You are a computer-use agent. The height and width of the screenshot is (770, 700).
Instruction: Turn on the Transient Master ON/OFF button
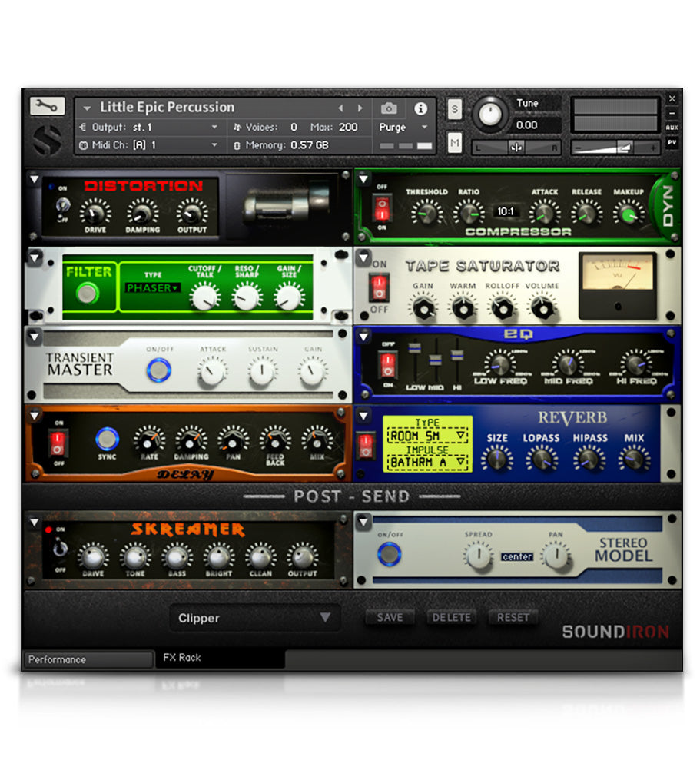pos(159,367)
